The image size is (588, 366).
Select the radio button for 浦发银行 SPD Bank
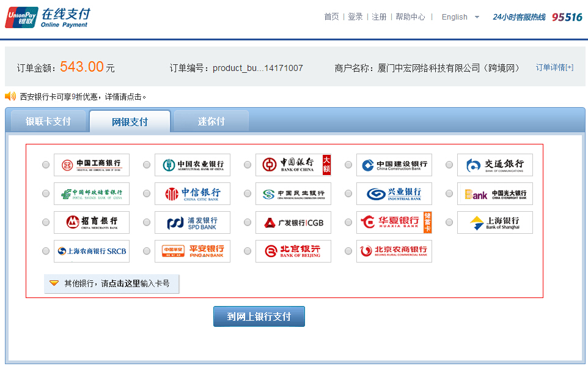click(147, 222)
